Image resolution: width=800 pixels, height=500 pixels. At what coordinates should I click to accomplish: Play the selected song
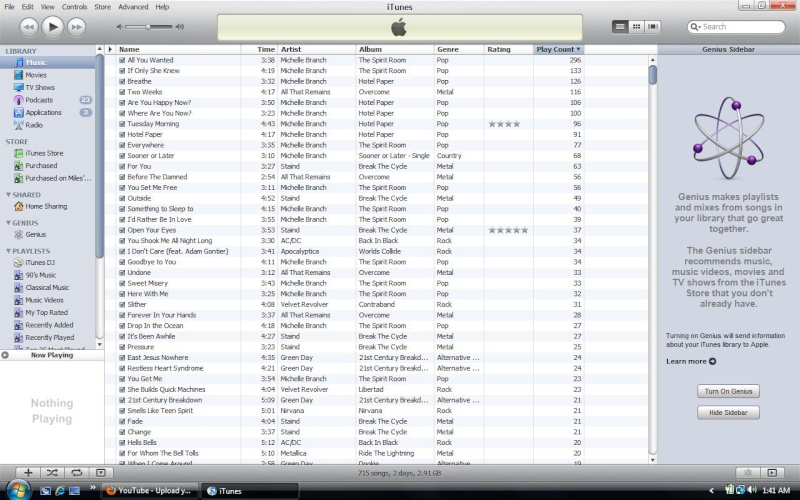pos(53,27)
